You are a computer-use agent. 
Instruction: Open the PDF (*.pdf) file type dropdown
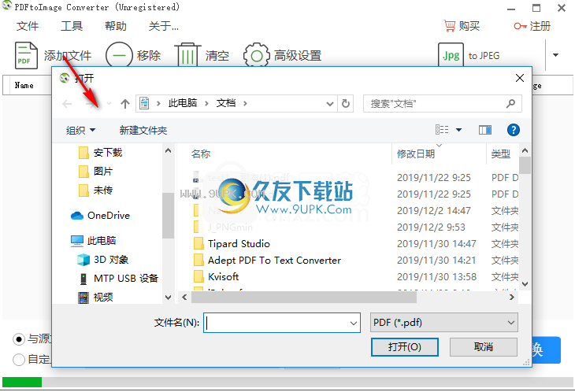443,323
